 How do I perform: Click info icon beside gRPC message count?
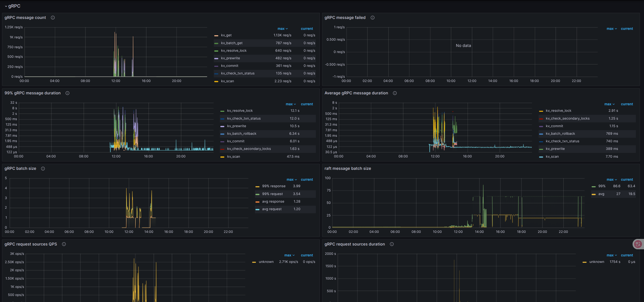53,18
